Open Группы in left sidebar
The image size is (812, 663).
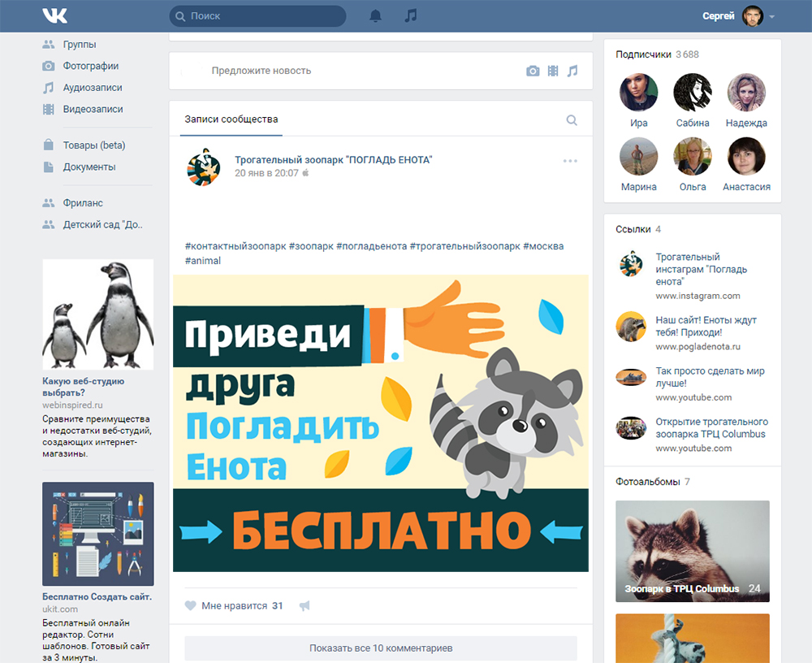80,45
